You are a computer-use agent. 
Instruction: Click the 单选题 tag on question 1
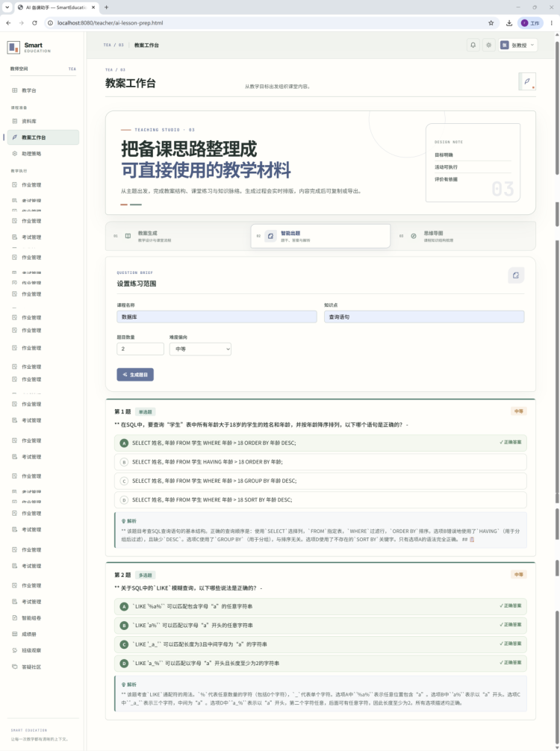click(145, 412)
